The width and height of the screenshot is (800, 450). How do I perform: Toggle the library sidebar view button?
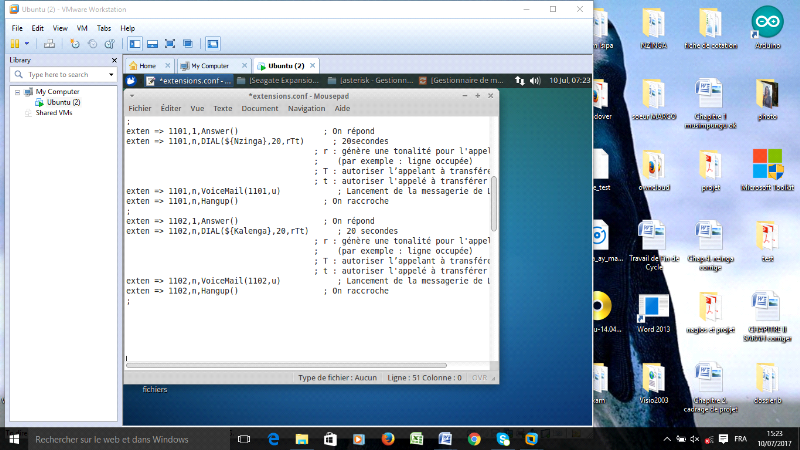pyautogui.click(x=135, y=44)
